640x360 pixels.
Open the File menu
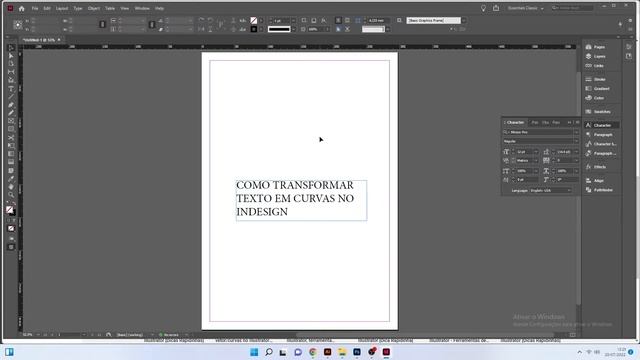pos(35,8)
